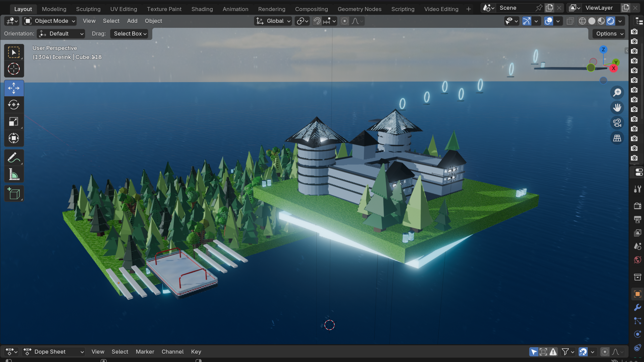Select the Rotate tool
Image resolution: width=644 pixels, height=362 pixels.
click(x=14, y=105)
